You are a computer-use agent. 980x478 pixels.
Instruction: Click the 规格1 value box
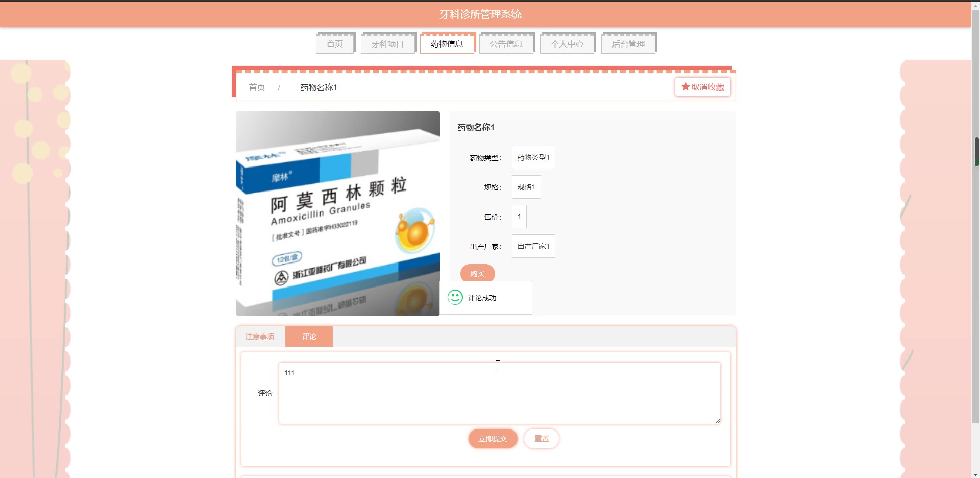[x=526, y=187]
